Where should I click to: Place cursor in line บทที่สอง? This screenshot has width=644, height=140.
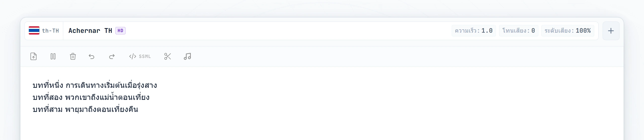[x=91, y=97]
